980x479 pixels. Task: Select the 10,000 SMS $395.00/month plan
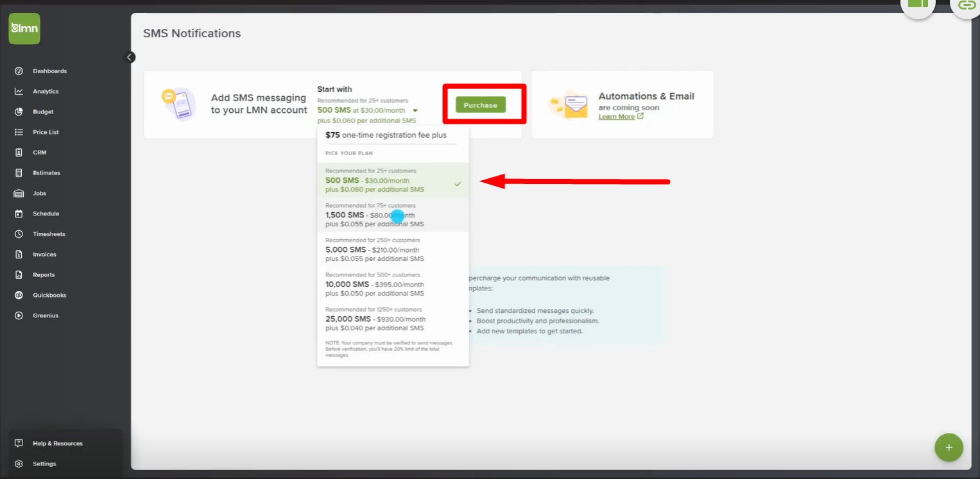pyautogui.click(x=393, y=284)
